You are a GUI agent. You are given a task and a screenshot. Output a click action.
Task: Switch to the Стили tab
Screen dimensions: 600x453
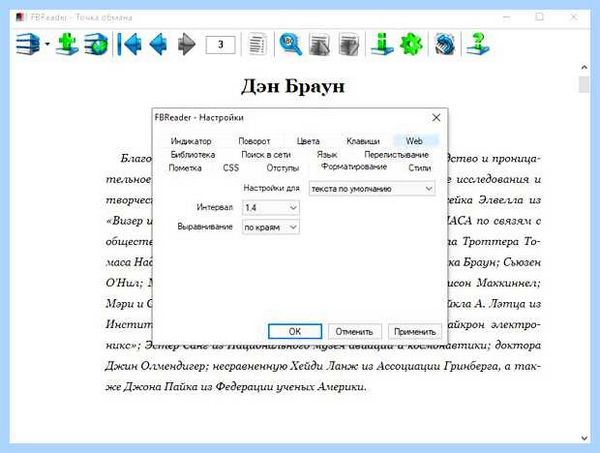pyautogui.click(x=420, y=168)
